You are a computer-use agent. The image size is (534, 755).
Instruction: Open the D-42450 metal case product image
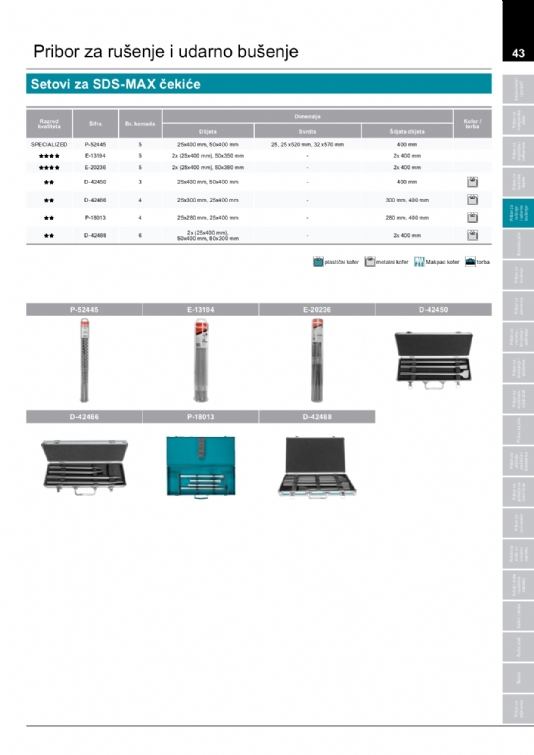pos(433,359)
